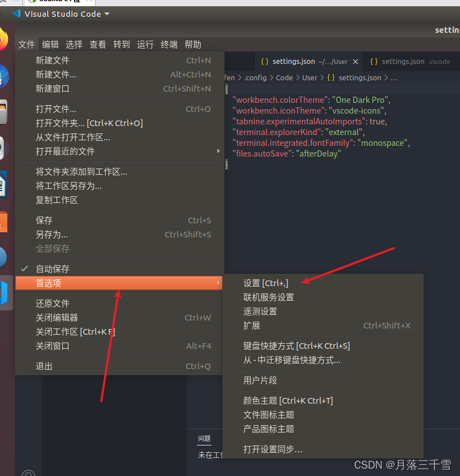Switch to the 问题 panel tab
This screenshot has height=476, width=460.
204,439
